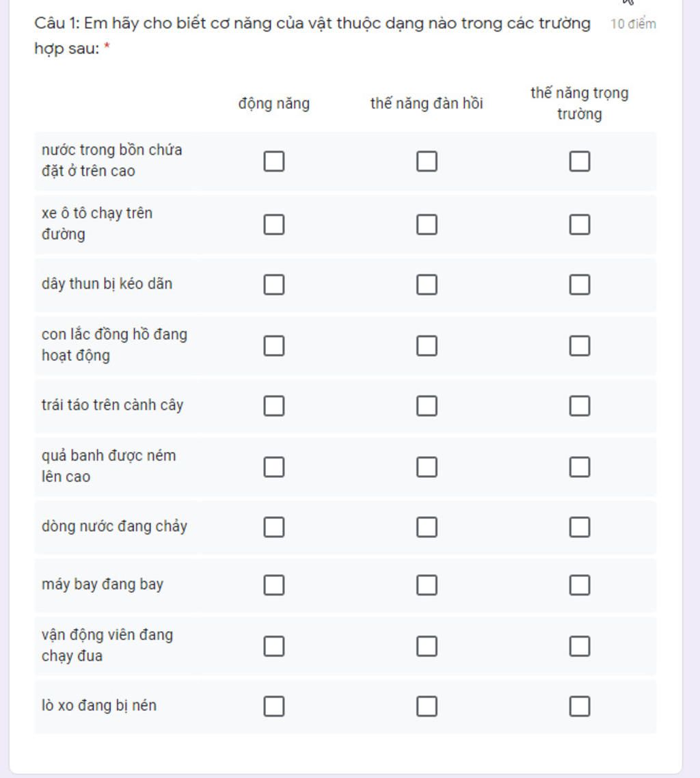Check thế năng trọng trường for quả banh
This screenshot has width=700, height=778.
[x=580, y=467]
